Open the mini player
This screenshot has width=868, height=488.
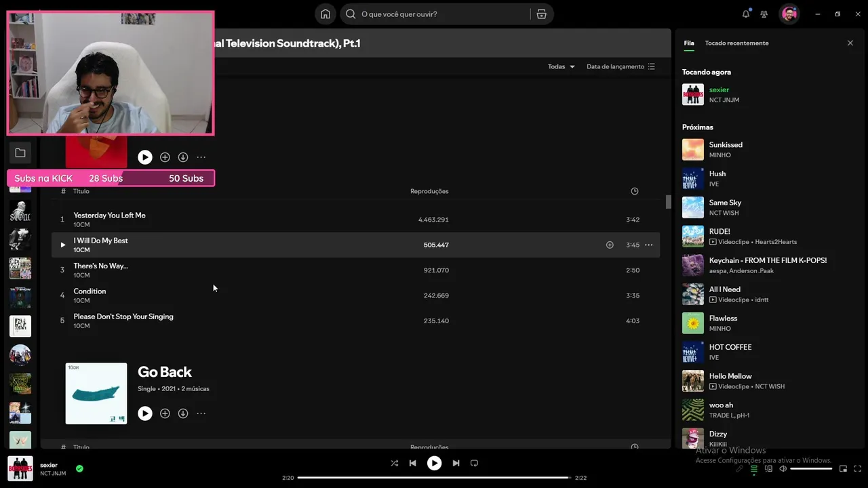point(843,468)
